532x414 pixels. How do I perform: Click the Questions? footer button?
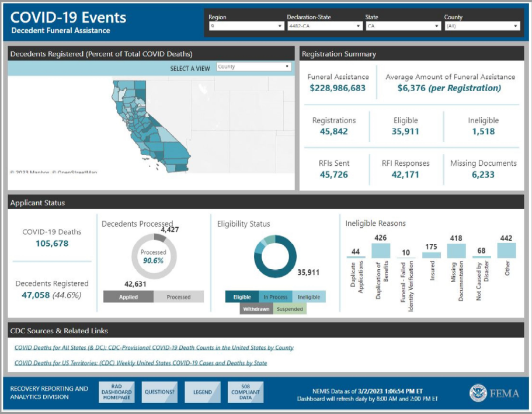coord(159,392)
